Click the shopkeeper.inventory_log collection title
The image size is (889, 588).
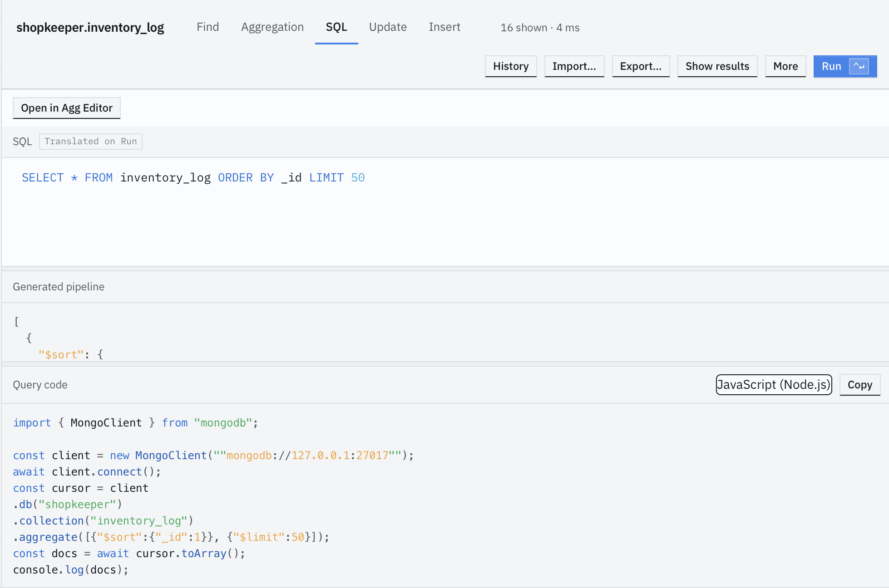pos(90,28)
